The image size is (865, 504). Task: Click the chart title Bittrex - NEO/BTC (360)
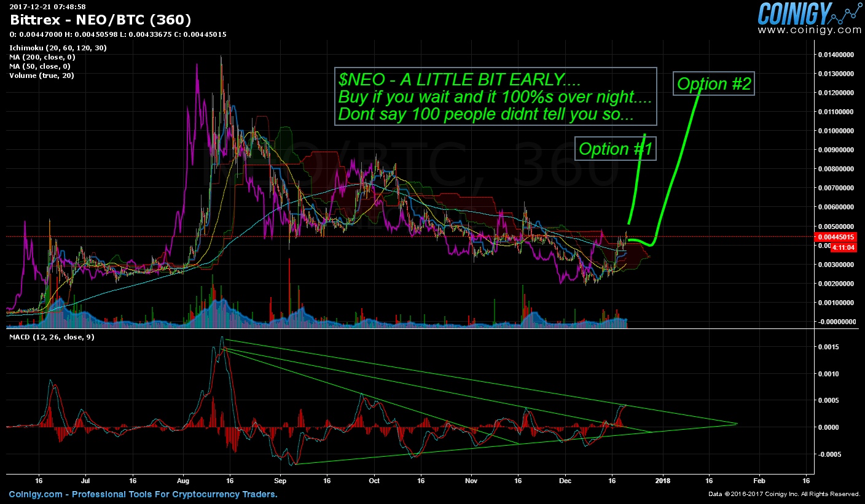pyautogui.click(x=101, y=20)
